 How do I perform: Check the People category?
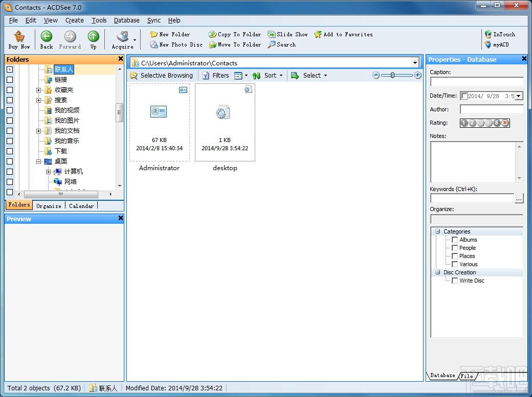[455, 248]
